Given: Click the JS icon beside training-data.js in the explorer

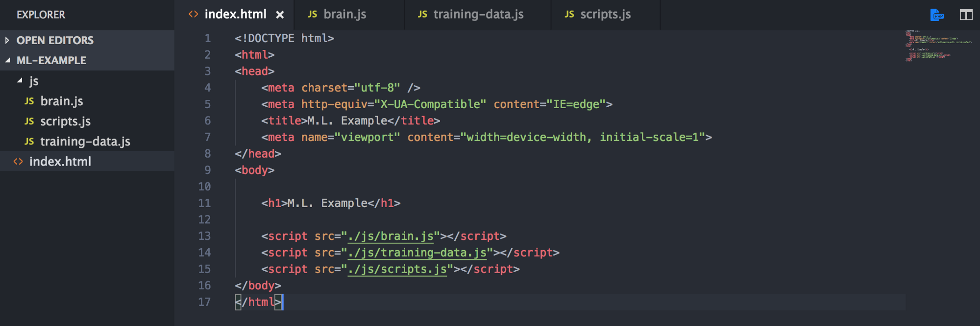Looking at the screenshot, I should point(29,141).
